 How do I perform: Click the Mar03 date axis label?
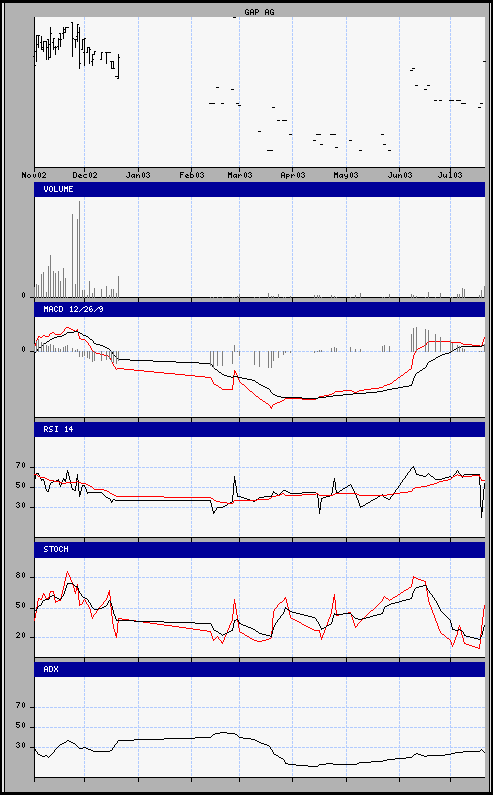pyautogui.click(x=240, y=175)
